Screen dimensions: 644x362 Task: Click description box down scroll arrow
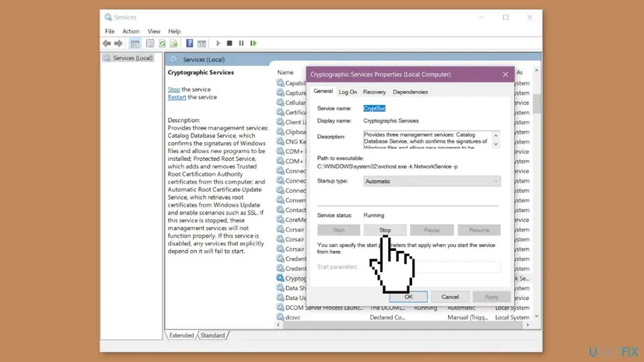(x=495, y=144)
